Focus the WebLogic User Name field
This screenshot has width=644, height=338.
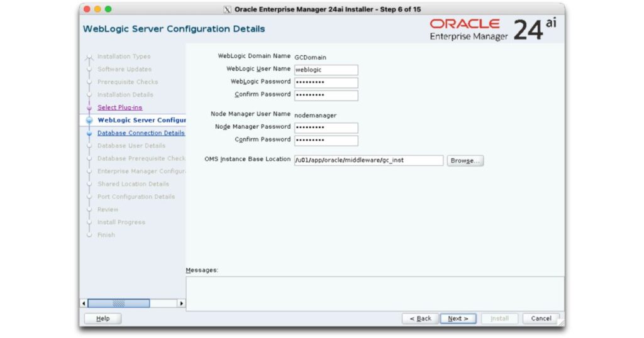pos(326,70)
